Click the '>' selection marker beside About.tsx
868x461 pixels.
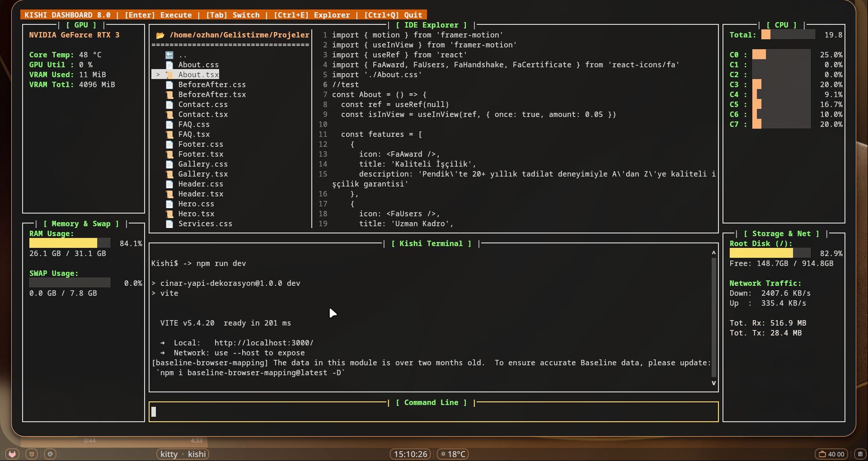[x=158, y=75]
